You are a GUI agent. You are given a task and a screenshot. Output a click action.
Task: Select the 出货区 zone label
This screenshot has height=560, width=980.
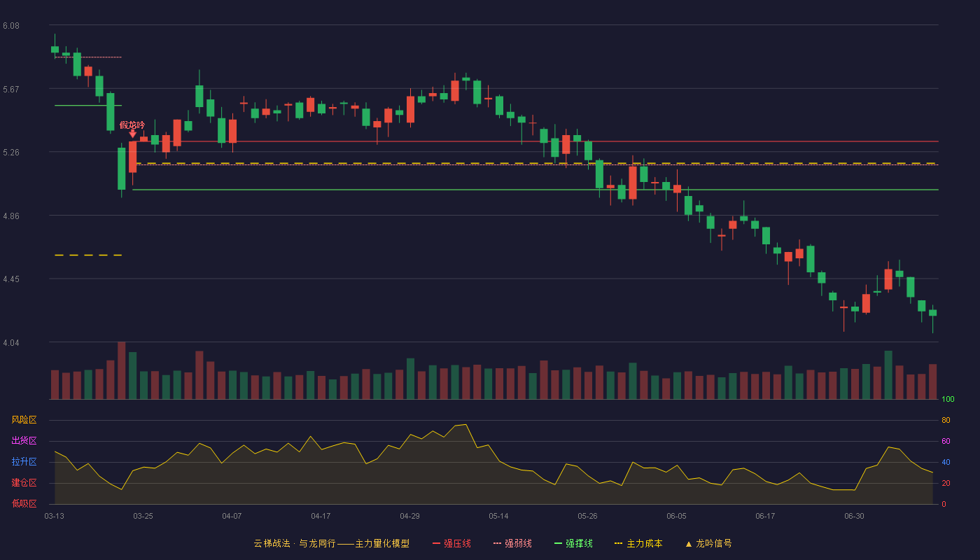coord(24,441)
